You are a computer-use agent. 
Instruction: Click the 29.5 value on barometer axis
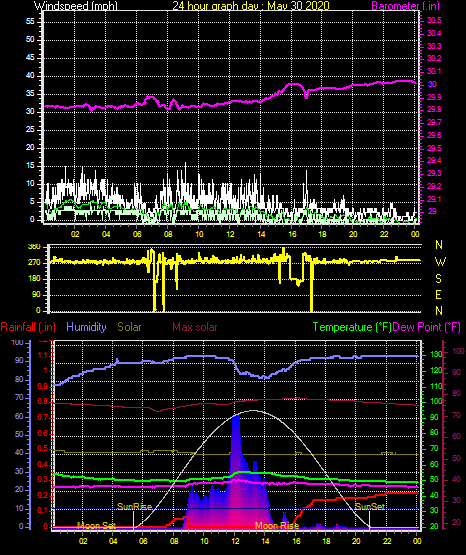[434, 148]
